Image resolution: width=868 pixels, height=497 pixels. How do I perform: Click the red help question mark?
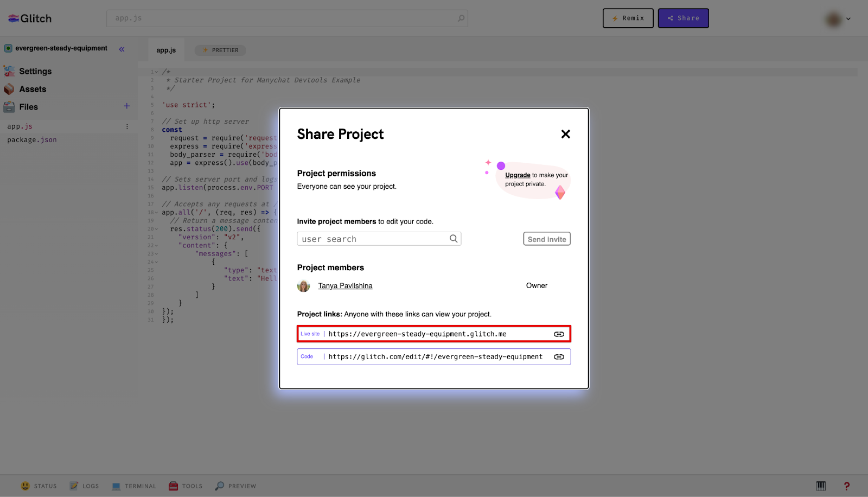[846, 486]
